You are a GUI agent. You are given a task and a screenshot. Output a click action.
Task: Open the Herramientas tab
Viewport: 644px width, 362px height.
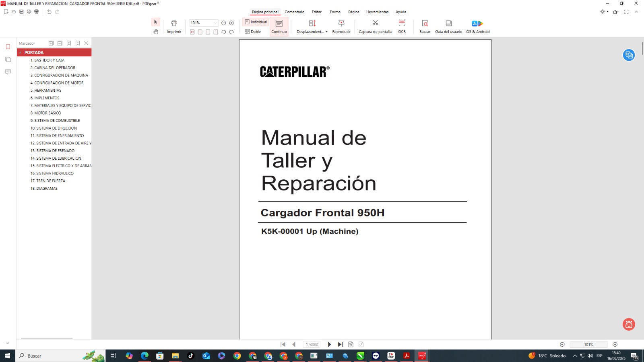tap(377, 12)
